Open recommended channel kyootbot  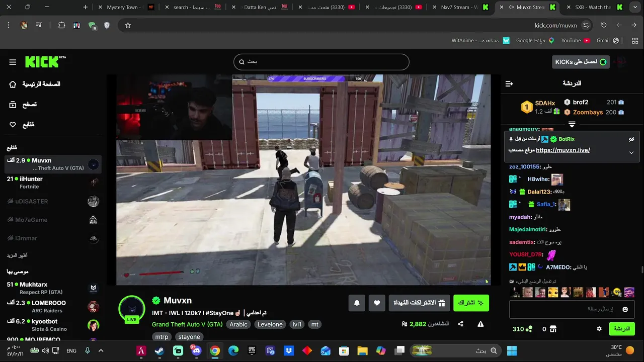pyautogui.click(x=53, y=325)
